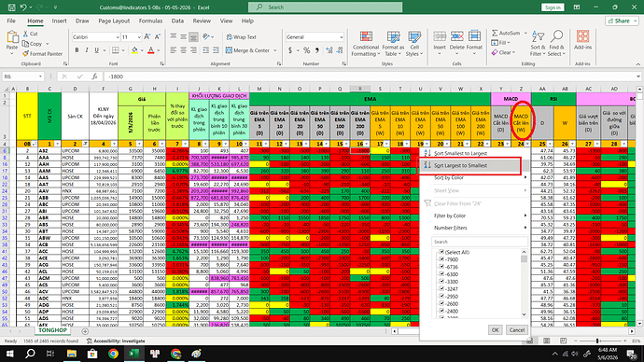Open the font name Calibri dropdown
The height and width of the screenshot is (362, 644).
(x=118, y=37)
